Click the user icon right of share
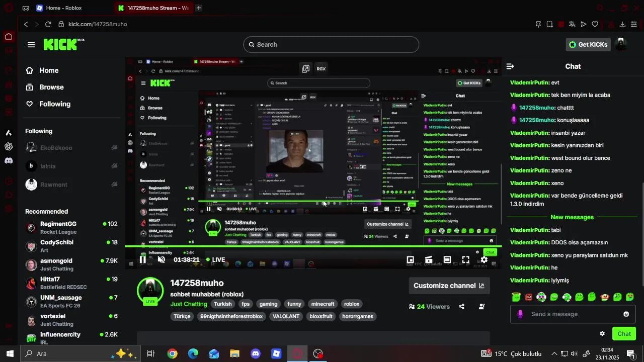 click(481, 306)
